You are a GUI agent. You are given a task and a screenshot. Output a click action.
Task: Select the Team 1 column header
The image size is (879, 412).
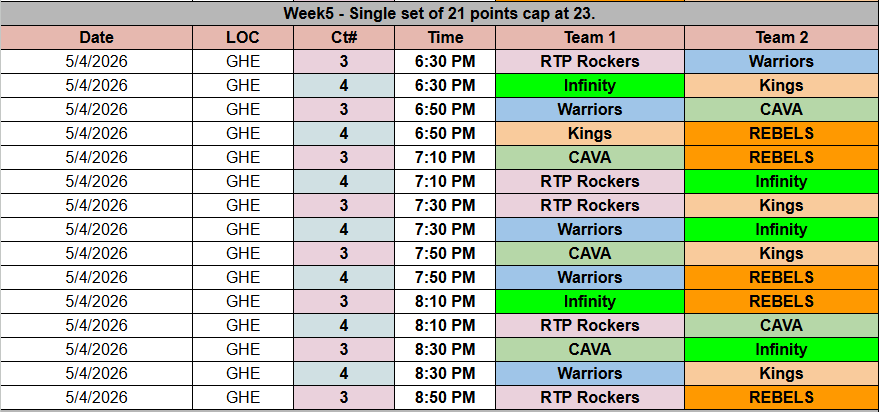pos(589,38)
